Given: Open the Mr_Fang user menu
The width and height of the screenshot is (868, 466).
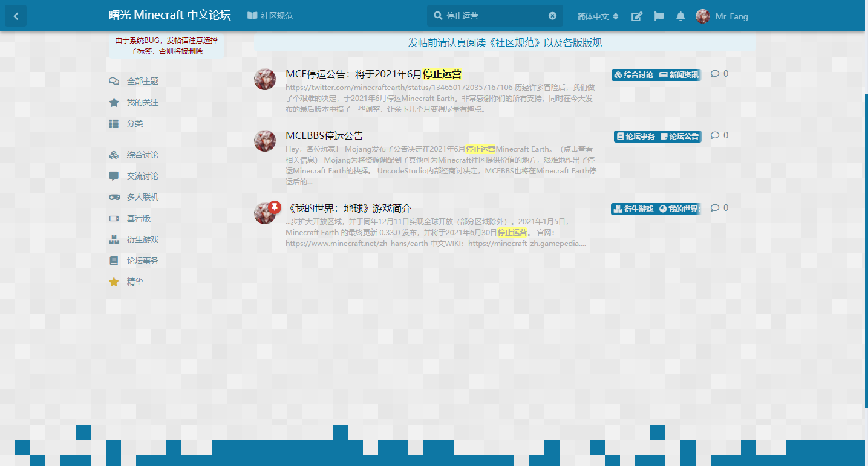Looking at the screenshot, I should 722,16.
